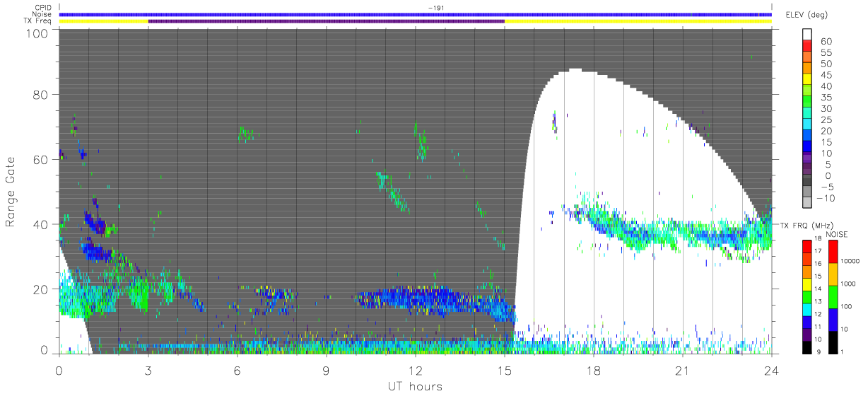Pick the red ELEV swatch between 55 and 60
The width and height of the screenshot is (868, 401).
pyautogui.click(x=807, y=45)
